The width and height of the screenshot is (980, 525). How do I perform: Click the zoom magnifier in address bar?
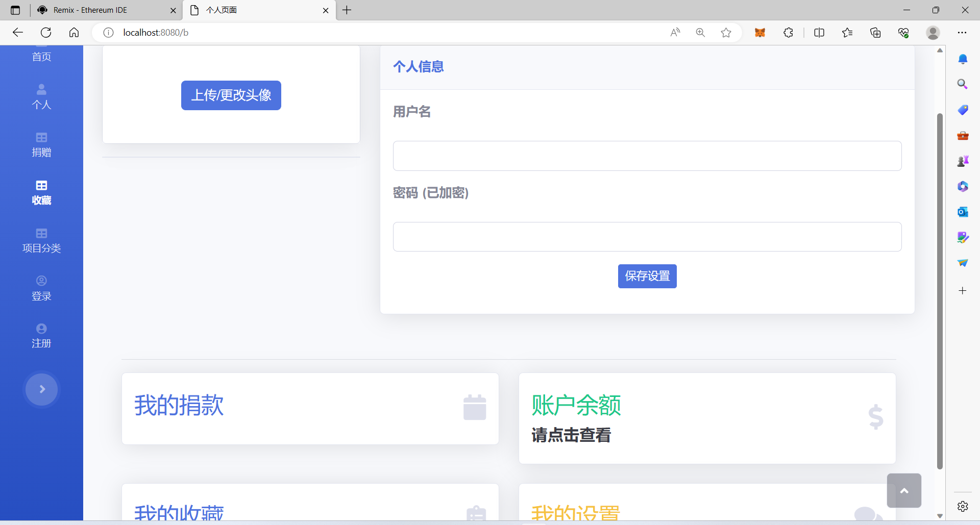point(700,33)
